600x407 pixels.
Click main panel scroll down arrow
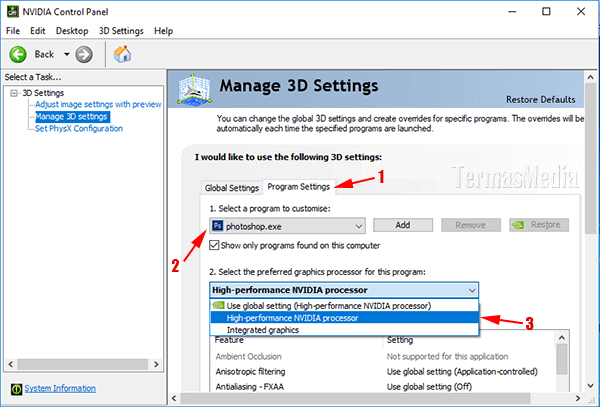[590, 386]
